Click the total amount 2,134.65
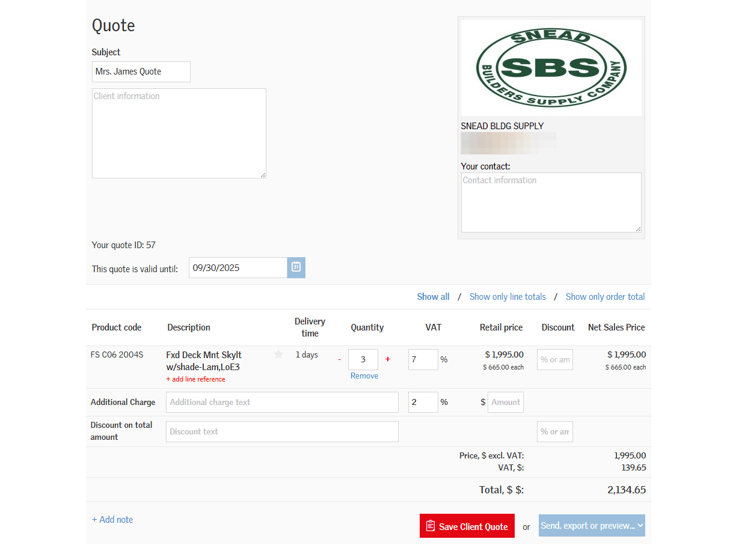The height and width of the screenshot is (560, 739). [x=627, y=490]
